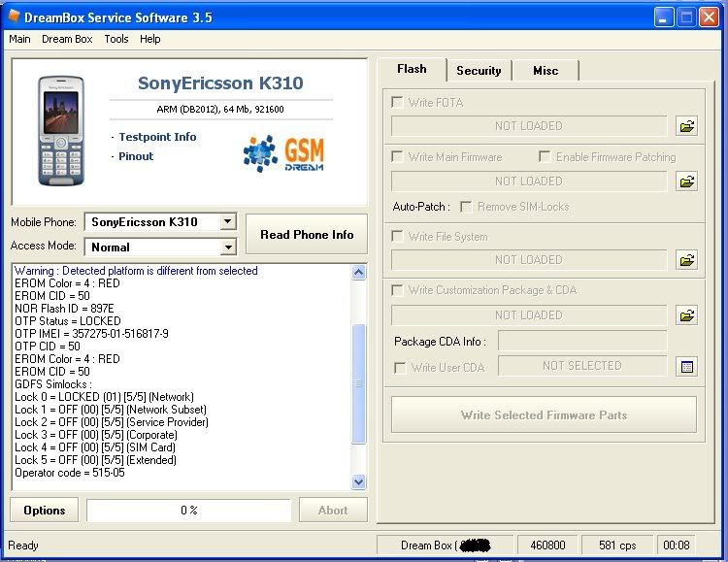
Task: Click the Main Firmware NOT LOADED field
Action: pos(529,182)
